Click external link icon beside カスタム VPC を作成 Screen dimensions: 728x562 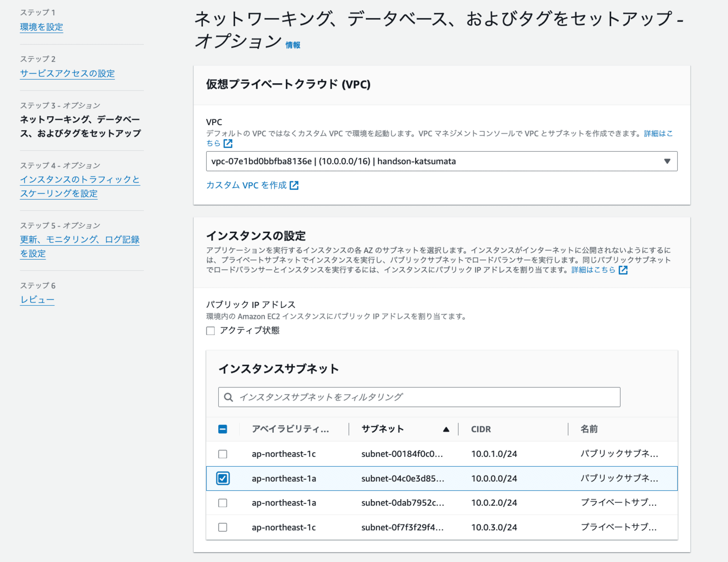pos(294,186)
